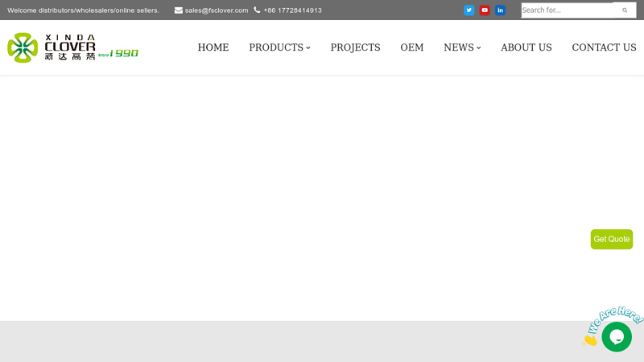Go to the HOME menu item

pyautogui.click(x=213, y=47)
